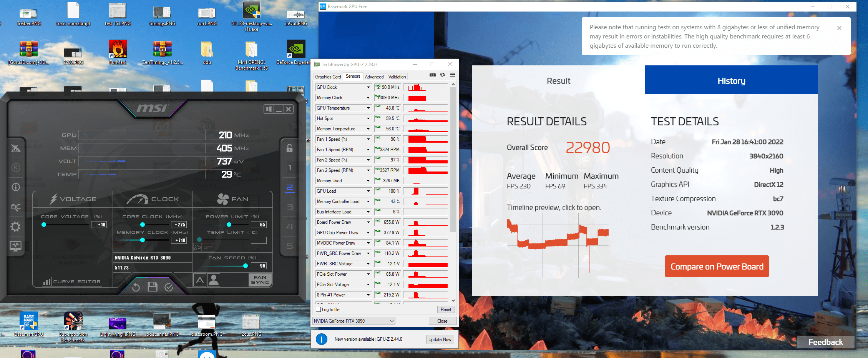Select Afterburner profile slot 1
The height and width of the screenshot is (358, 868).
290,168
